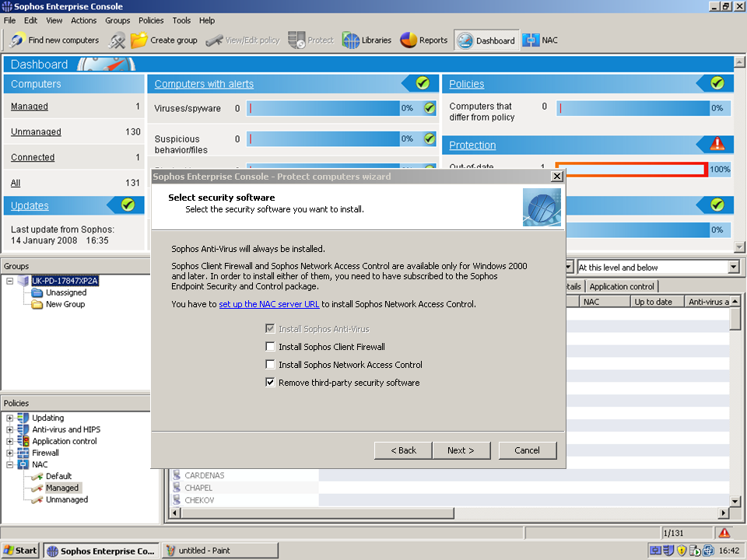
Task: Click the NAC toolbar icon
Action: click(x=531, y=40)
